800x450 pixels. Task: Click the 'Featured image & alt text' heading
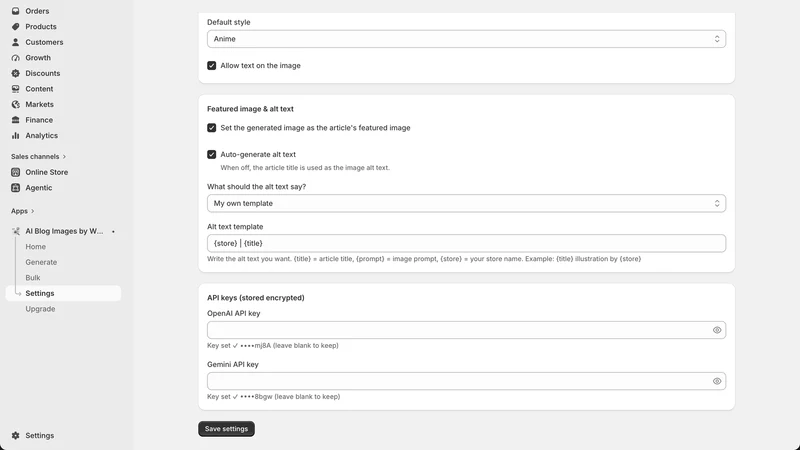(250, 109)
